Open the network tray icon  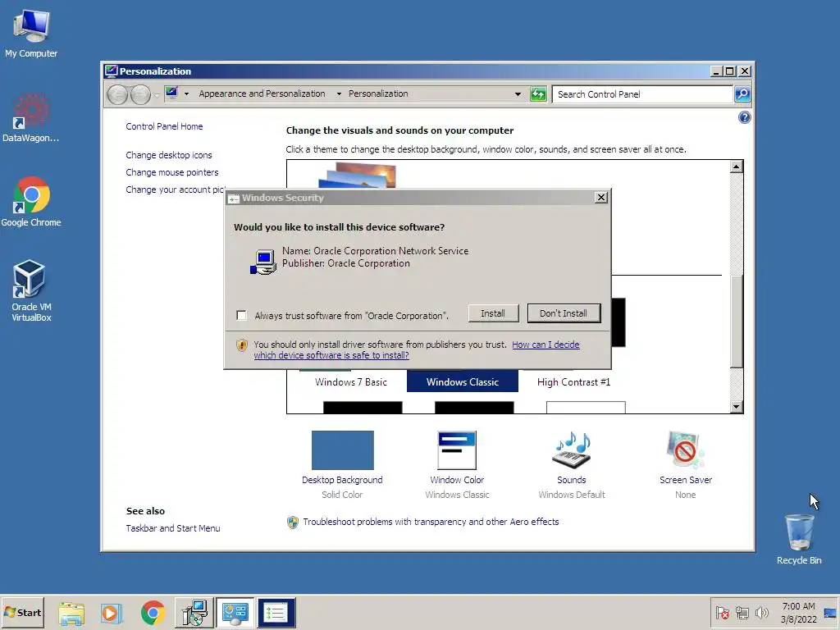[742, 613]
